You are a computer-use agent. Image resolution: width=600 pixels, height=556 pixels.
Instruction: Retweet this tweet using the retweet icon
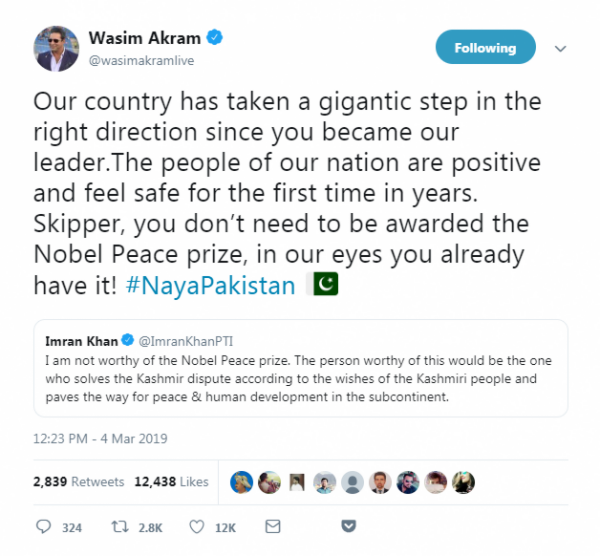click(117, 527)
